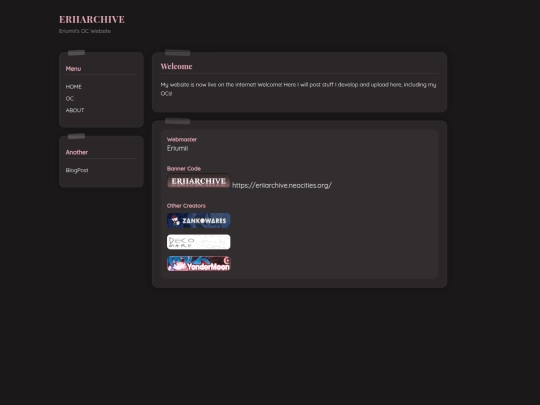
Task: Click the Webmaster label
Action: tap(182, 139)
